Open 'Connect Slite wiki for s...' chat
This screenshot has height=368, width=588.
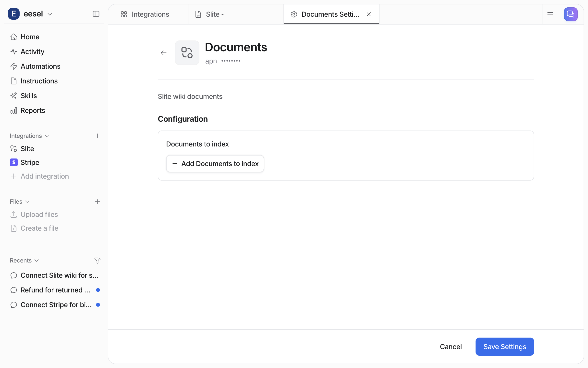(x=54, y=275)
